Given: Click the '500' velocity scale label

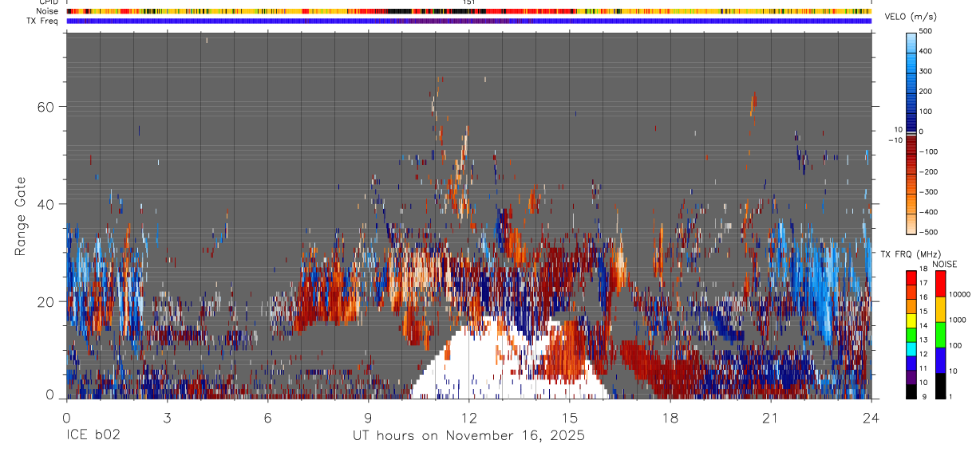Looking at the screenshot, I should [926, 31].
